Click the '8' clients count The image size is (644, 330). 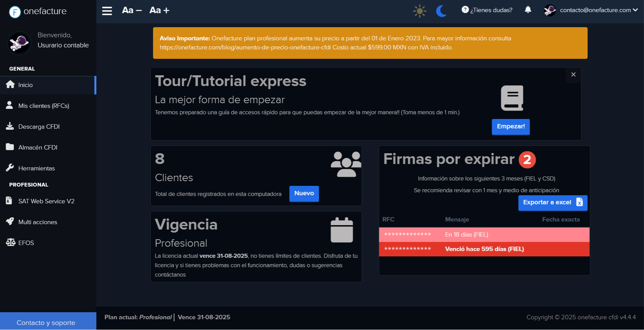pos(160,159)
